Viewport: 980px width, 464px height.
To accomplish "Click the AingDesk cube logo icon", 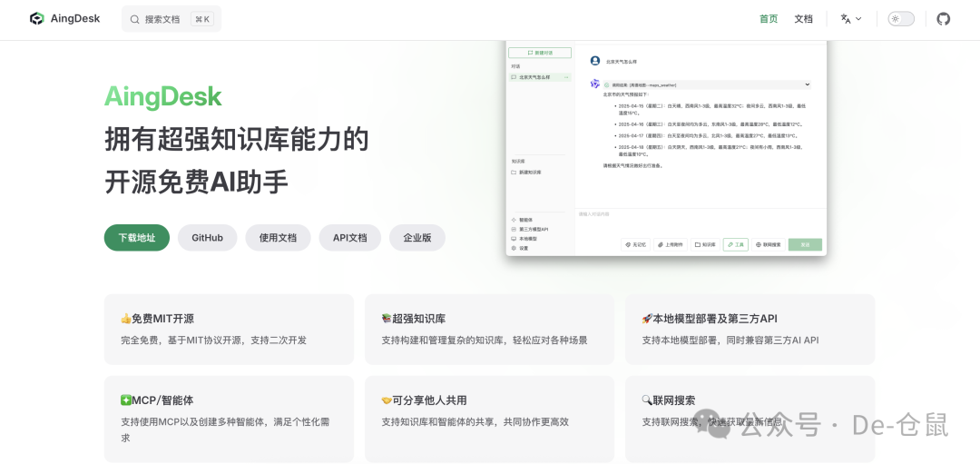I will [x=37, y=19].
